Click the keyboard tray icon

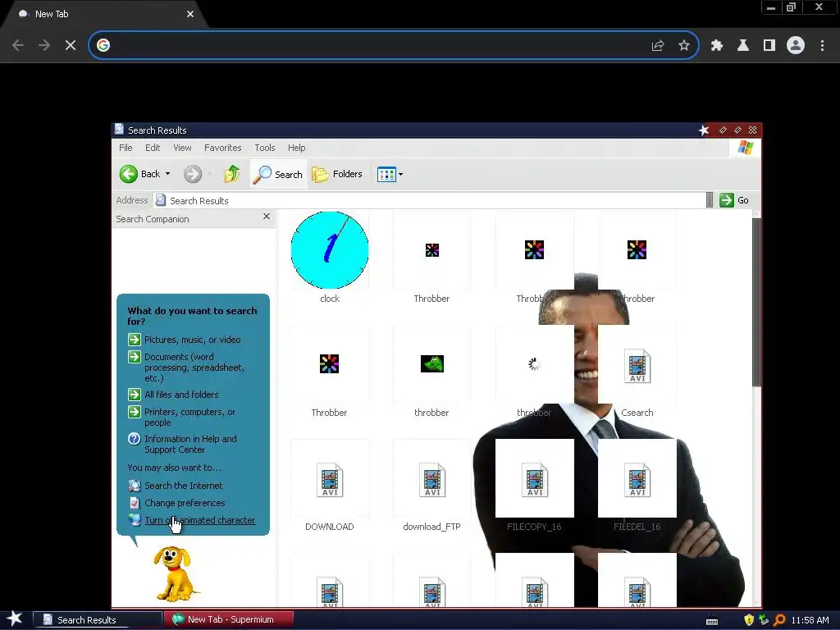click(x=712, y=621)
